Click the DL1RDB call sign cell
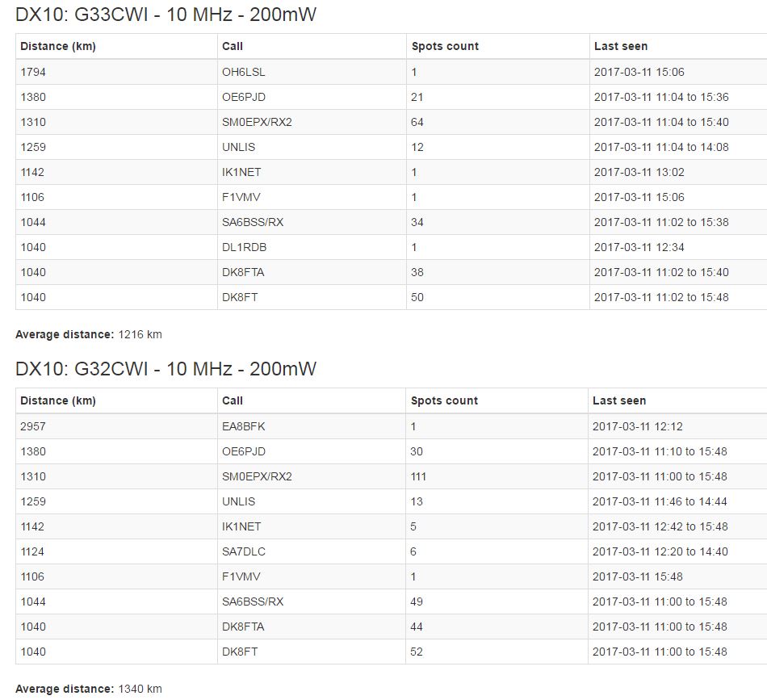767x700 pixels. (244, 247)
